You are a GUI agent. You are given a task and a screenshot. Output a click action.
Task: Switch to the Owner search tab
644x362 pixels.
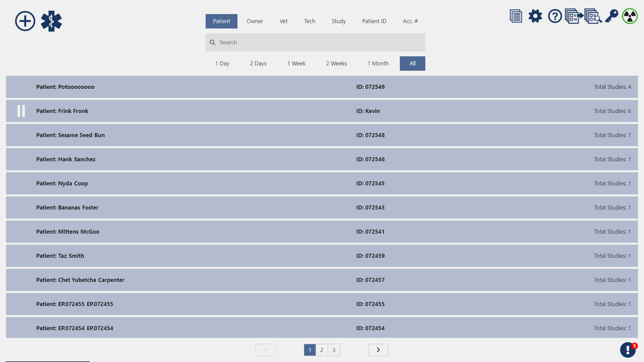[255, 21]
